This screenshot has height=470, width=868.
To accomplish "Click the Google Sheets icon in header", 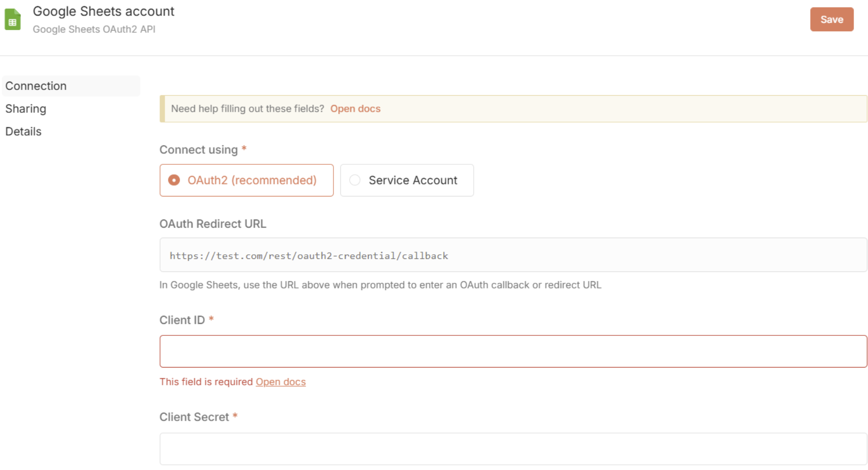I will 12,19.
